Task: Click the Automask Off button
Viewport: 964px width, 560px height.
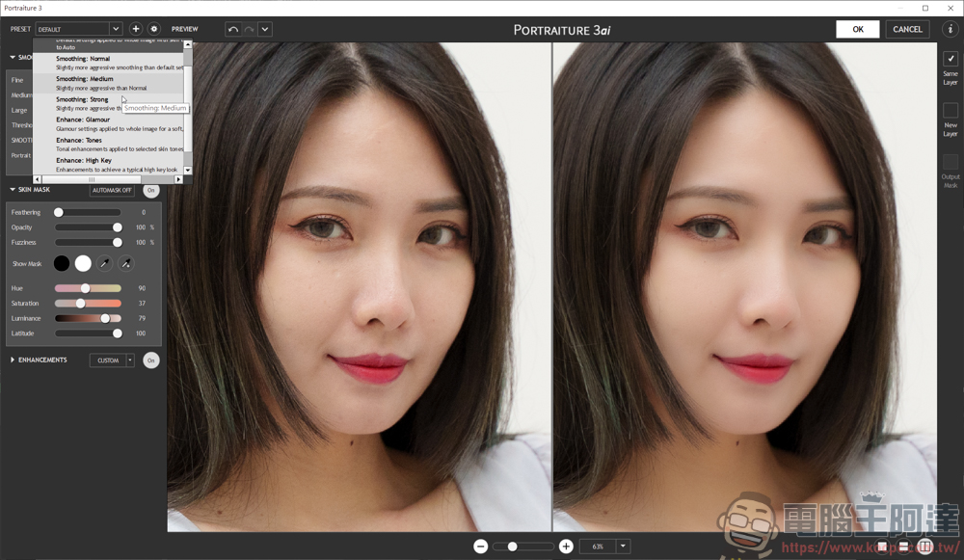Action: pos(112,190)
